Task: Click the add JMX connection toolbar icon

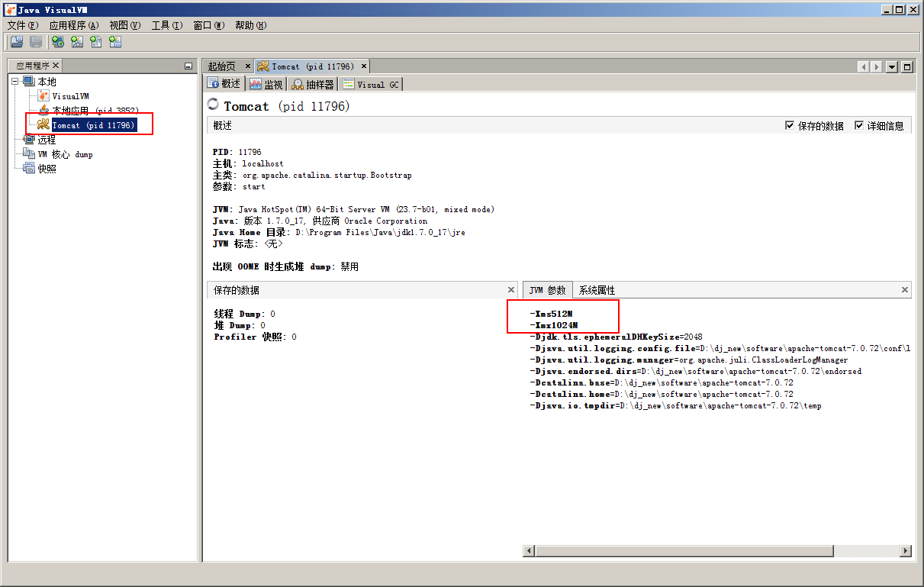Action: 76,41
